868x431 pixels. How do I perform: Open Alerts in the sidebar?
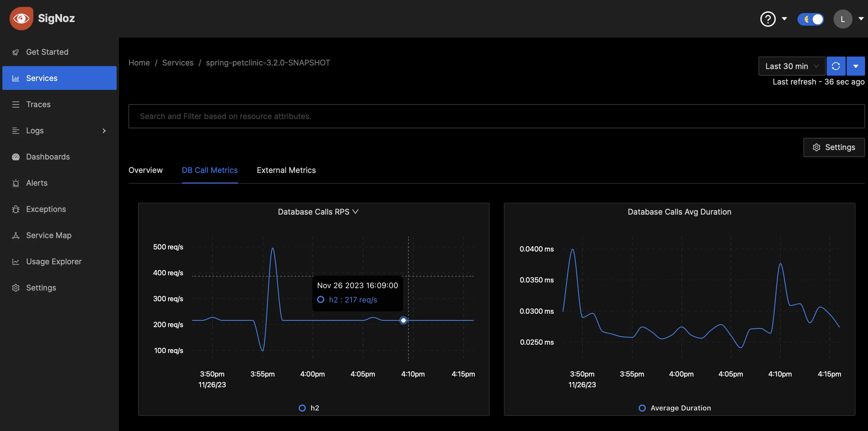tap(59, 183)
